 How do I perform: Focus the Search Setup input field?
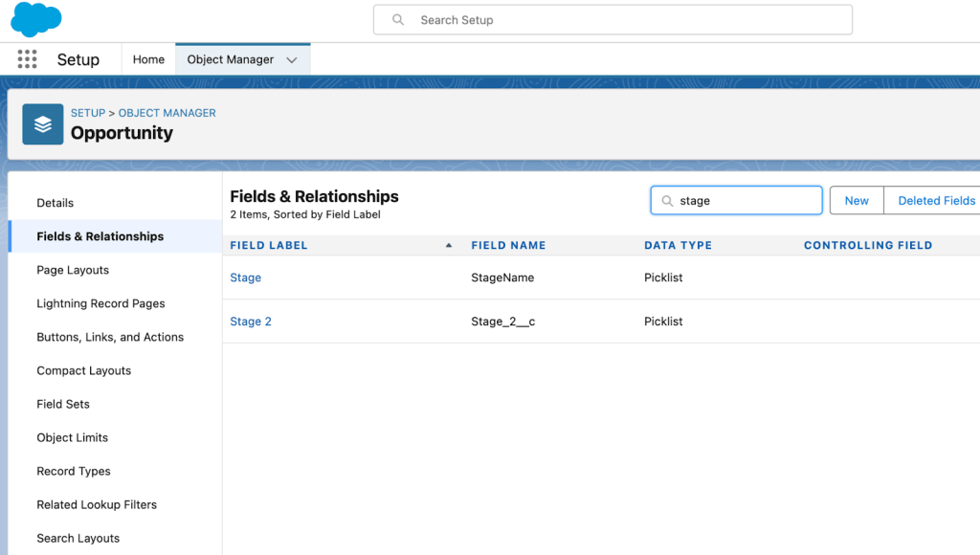click(622, 20)
